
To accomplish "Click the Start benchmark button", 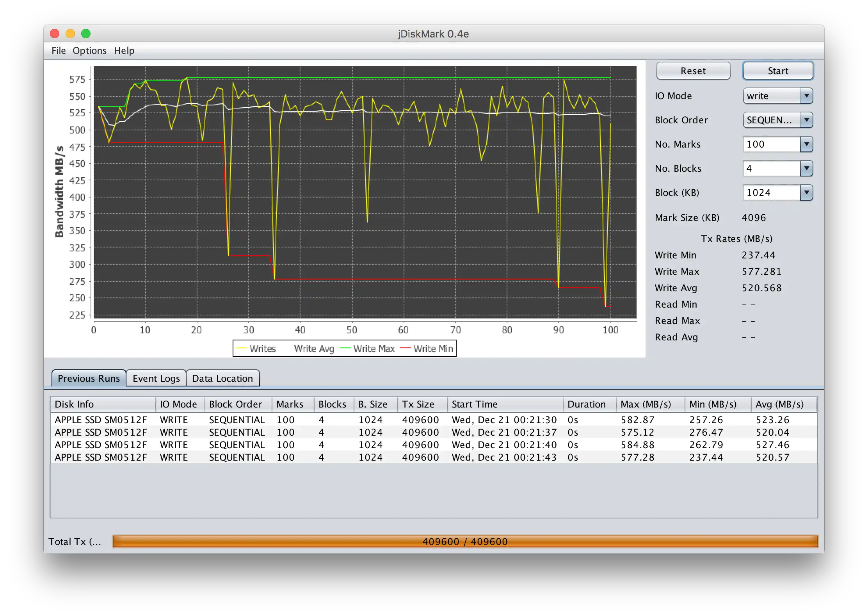I will 777,71.
